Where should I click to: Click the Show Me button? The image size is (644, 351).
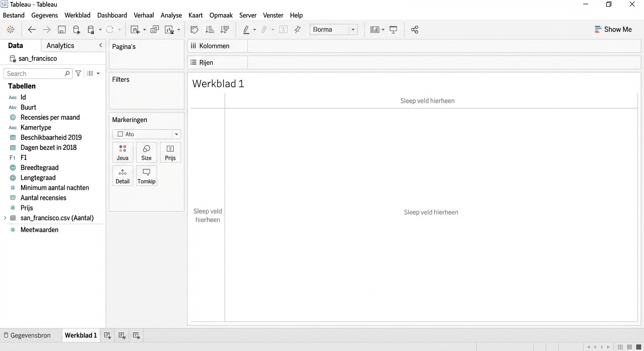[x=613, y=29]
